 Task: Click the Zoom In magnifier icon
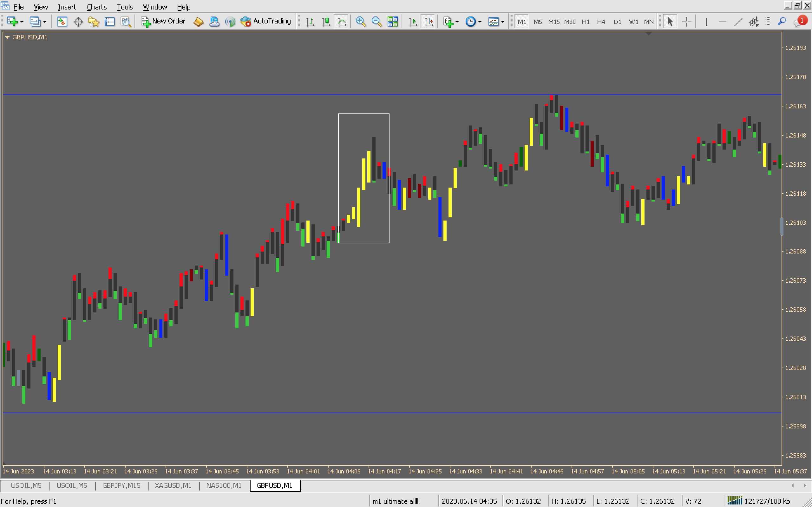click(x=360, y=22)
